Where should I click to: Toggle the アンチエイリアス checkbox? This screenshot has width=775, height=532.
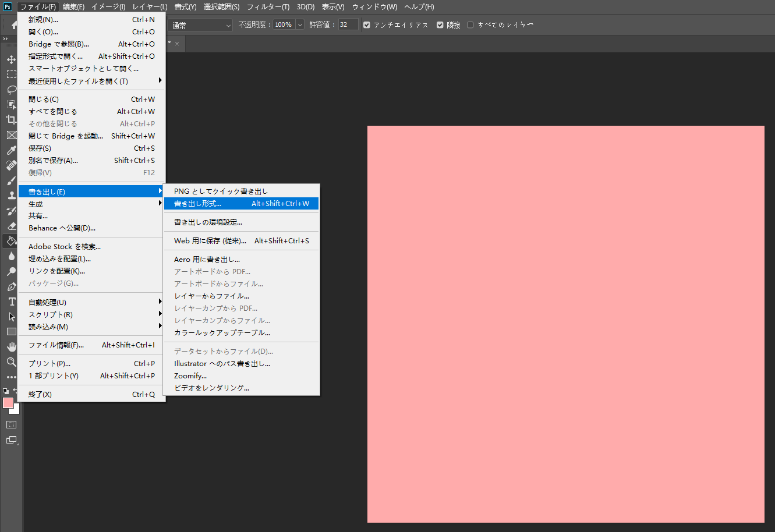click(x=366, y=25)
